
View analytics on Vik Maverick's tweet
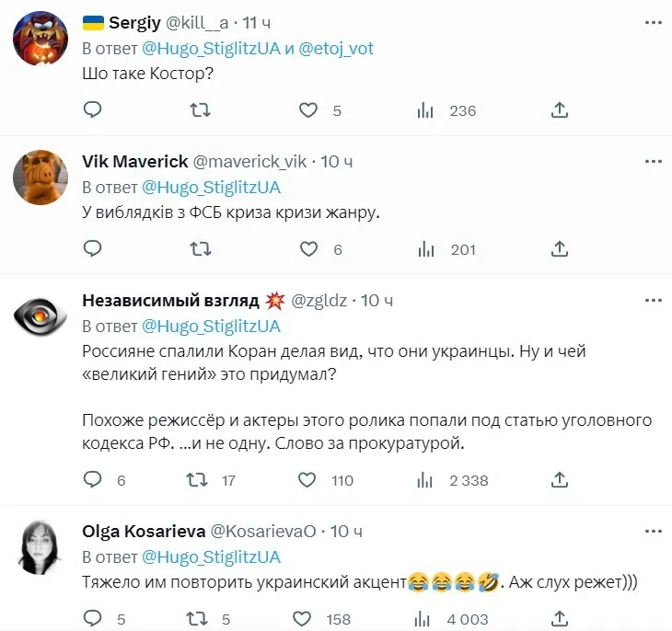pos(425,249)
